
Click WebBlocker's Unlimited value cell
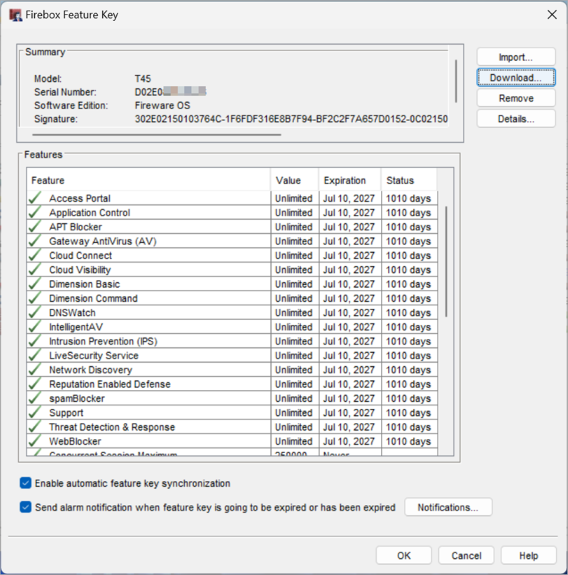294,441
